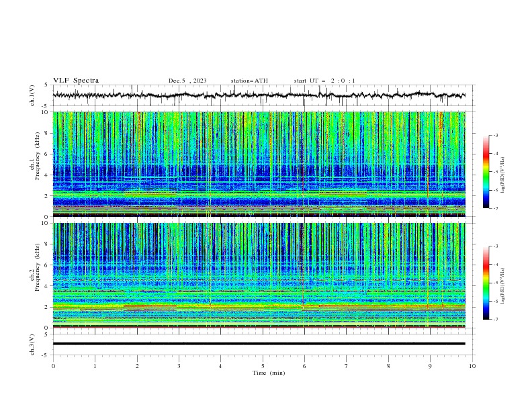The width and height of the screenshot is (532, 411).
Task: Click the "start UT = 2 :0 :1" text
Action: (x=324, y=81)
